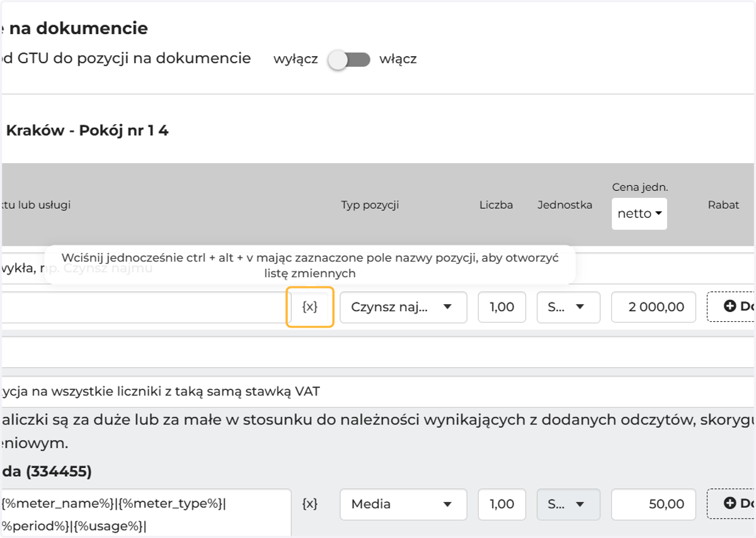Click the 'Kraków - Pokój nr 1 4' heading
756x538 pixels.
click(87, 131)
